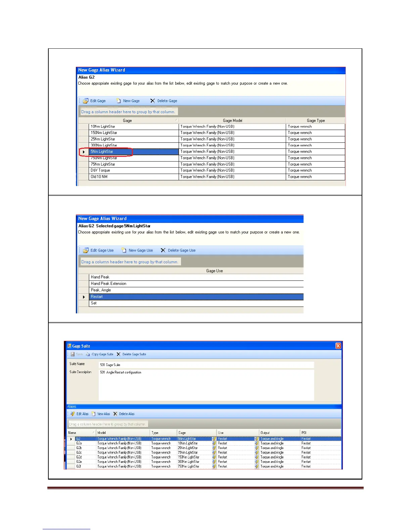
Task: Open Edit Gage Use in the wizard
Action: click(98, 250)
